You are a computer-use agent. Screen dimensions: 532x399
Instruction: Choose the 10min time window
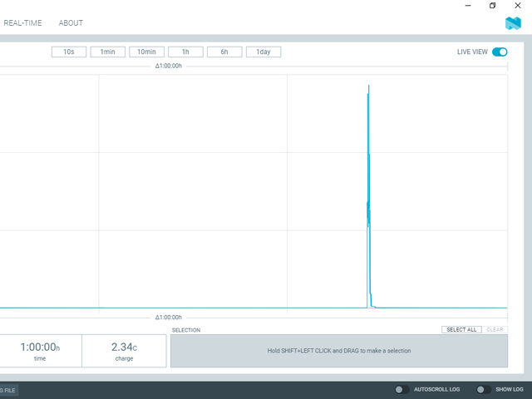(146, 52)
